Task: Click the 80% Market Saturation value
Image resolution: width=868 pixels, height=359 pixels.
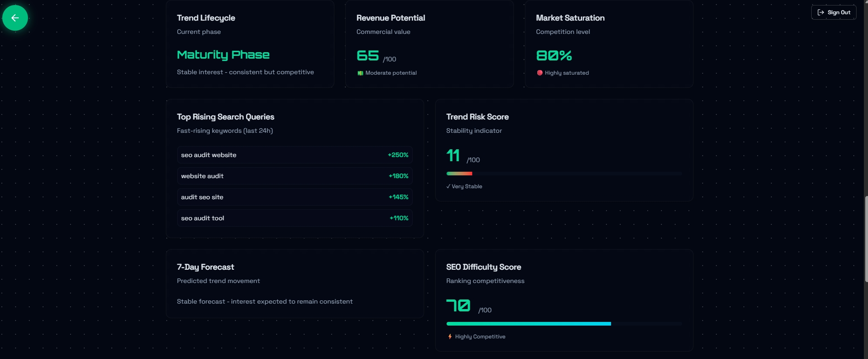Action: (554, 55)
